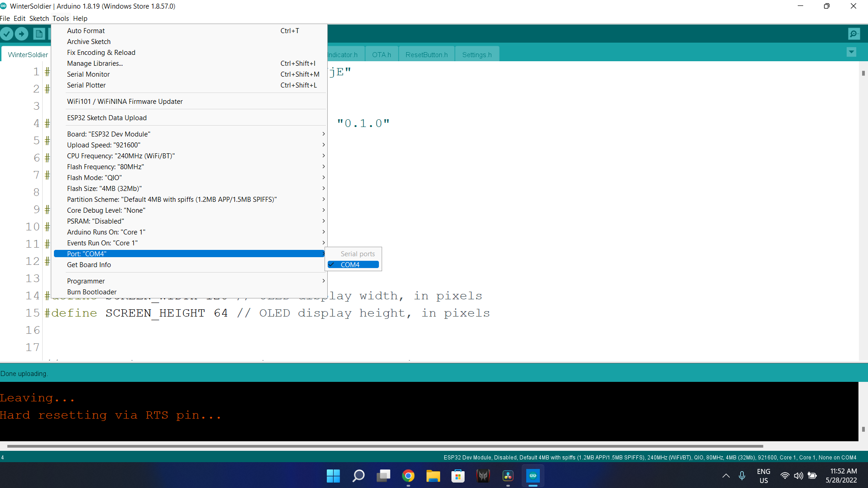Click the Windows Search icon
Image resolution: width=868 pixels, height=488 pixels.
(x=358, y=476)
